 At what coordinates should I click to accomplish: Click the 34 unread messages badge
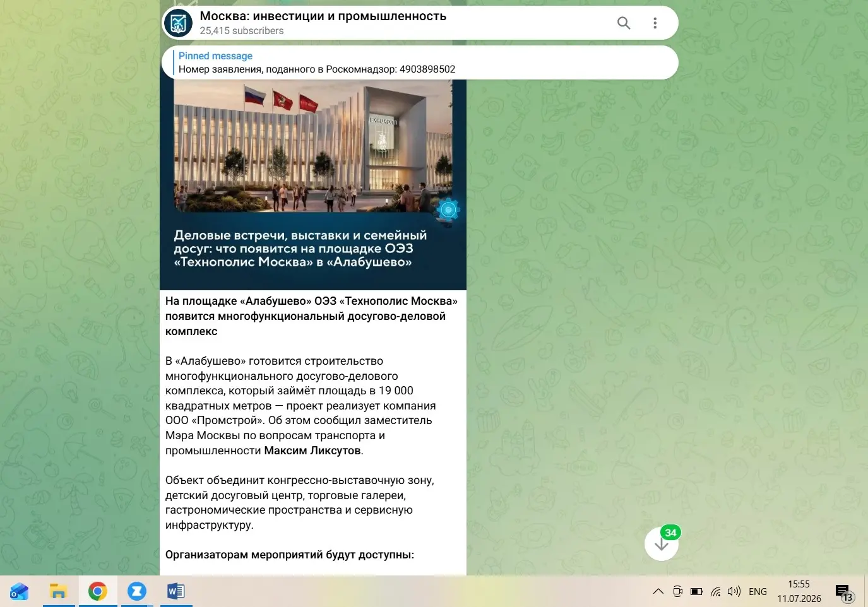coord(670,533)
